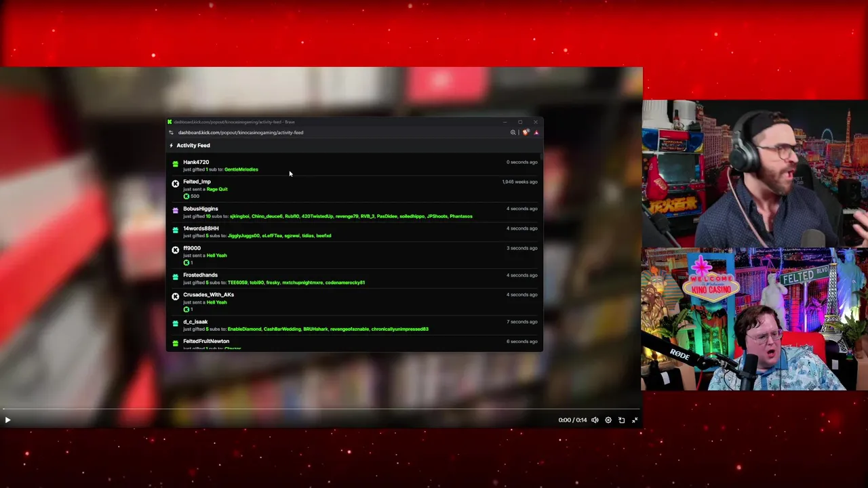Open Brave Shields lion icon

click(x=525, y=133)
